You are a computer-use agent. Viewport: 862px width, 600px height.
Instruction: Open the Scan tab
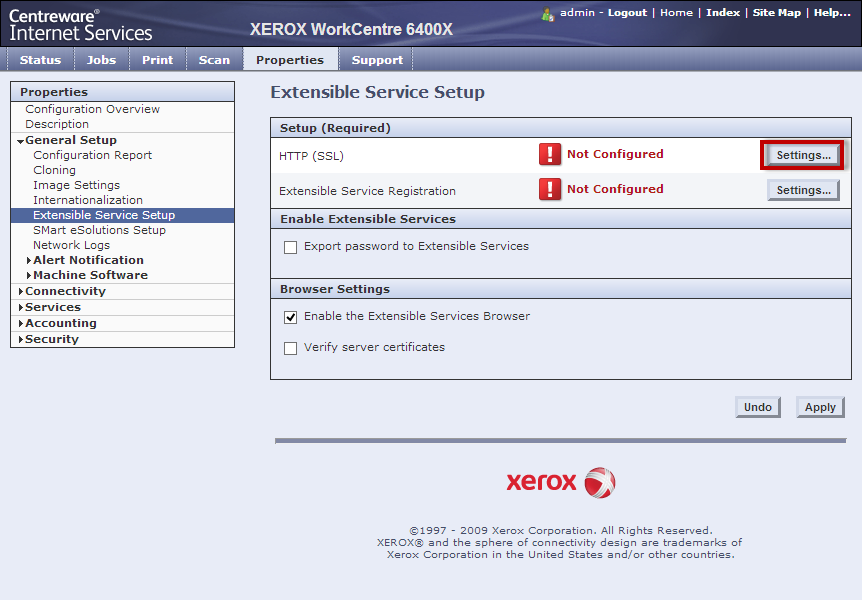click(214, 60)
